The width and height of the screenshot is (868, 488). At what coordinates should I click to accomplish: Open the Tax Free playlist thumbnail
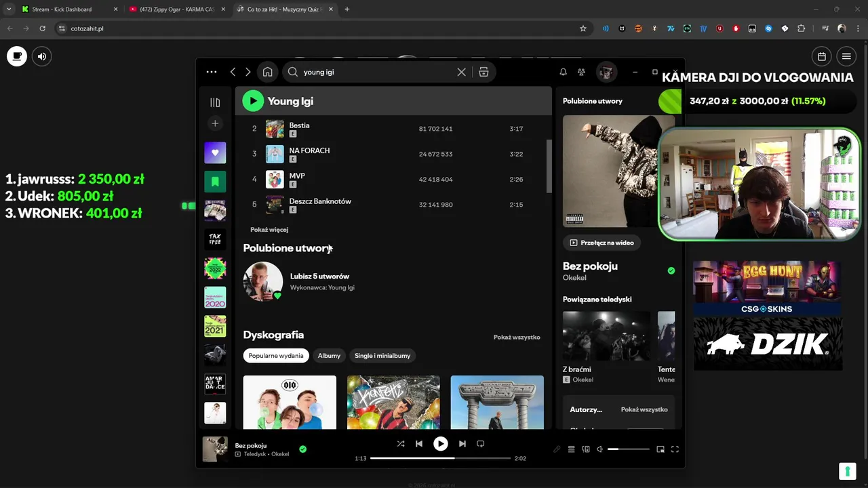coord(215,239)
